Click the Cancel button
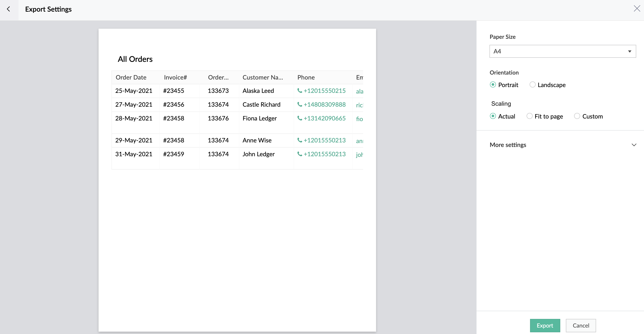 click(x=581, y=325)
